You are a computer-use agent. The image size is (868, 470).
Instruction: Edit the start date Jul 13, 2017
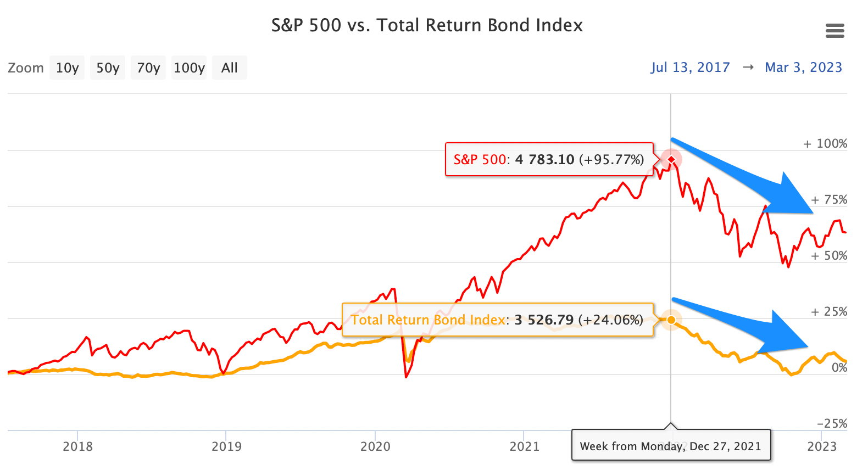(690, 68)
